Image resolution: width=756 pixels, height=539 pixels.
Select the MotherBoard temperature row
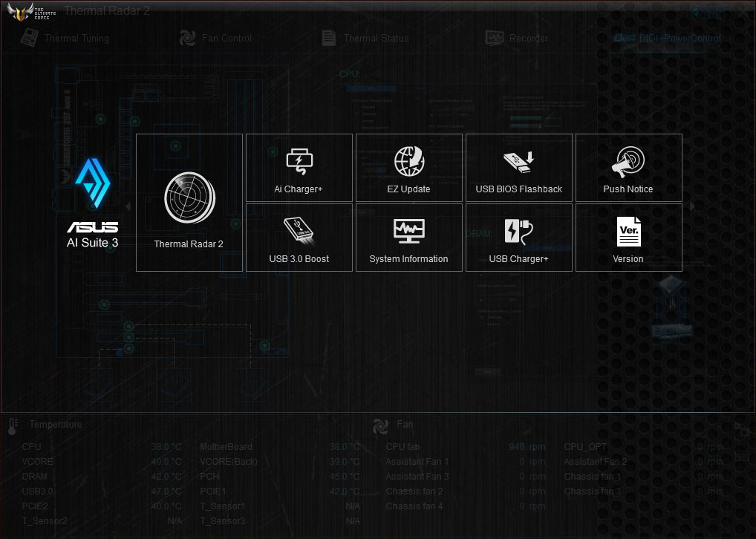[280, 447]
